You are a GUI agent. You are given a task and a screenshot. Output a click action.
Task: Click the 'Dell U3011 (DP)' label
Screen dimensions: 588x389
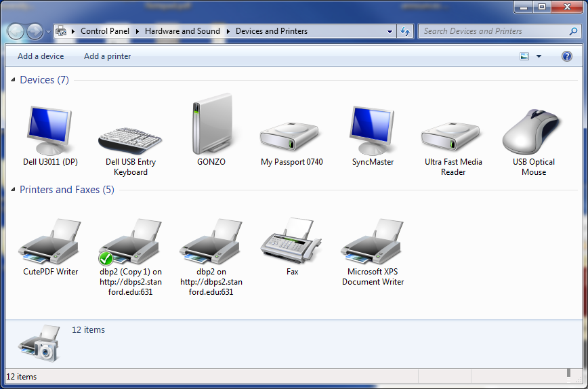(50, 162)
